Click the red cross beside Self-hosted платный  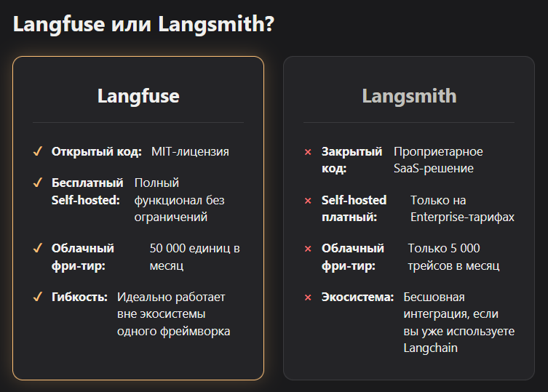point(308,201)
